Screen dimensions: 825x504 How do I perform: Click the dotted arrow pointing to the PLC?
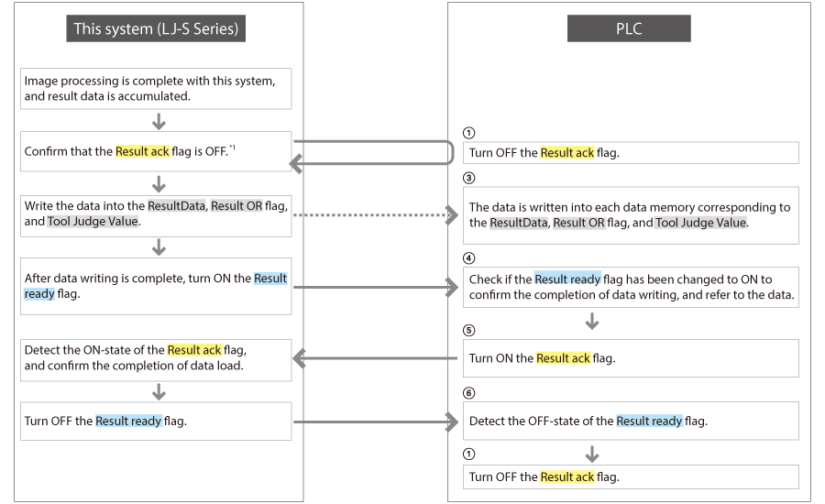[x=374, y=214]
